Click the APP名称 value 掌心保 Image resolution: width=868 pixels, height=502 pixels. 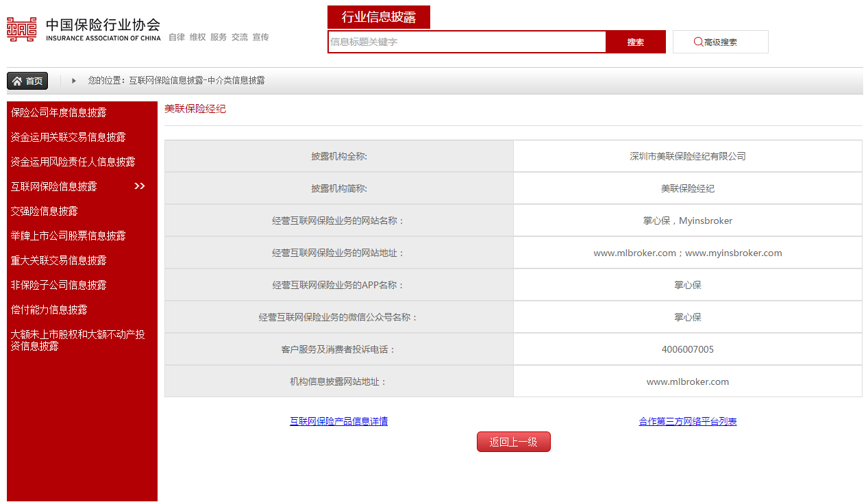(x=688, y=285)
